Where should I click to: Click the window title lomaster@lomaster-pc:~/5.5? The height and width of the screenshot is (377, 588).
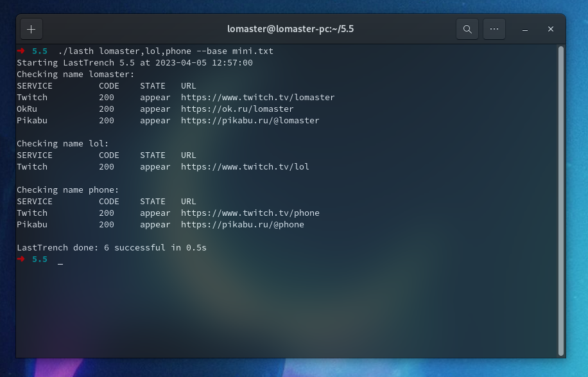291,29
